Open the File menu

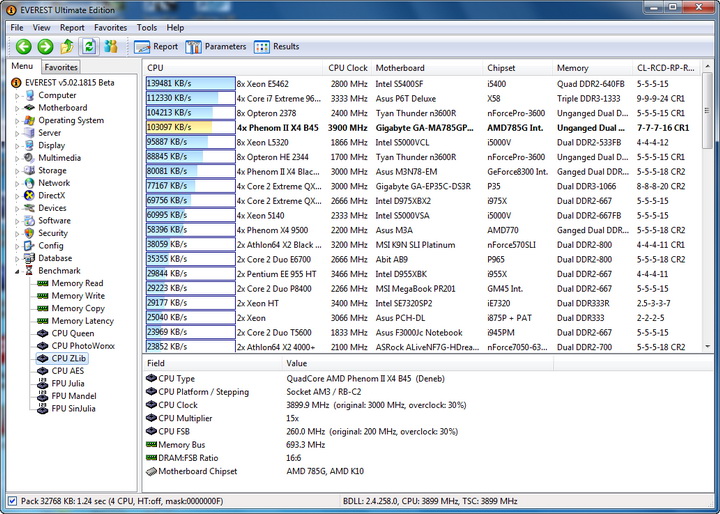(x=17, y=28)
